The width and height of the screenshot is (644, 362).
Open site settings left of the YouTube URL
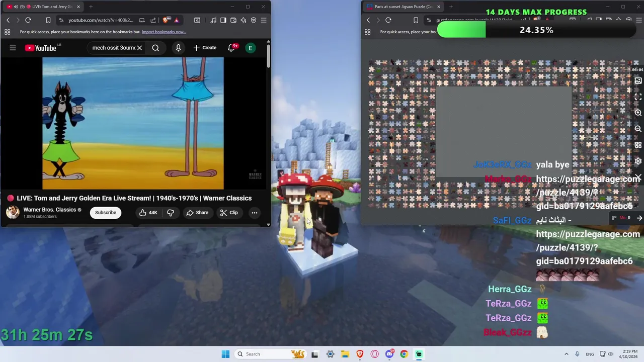click(61, 20)
